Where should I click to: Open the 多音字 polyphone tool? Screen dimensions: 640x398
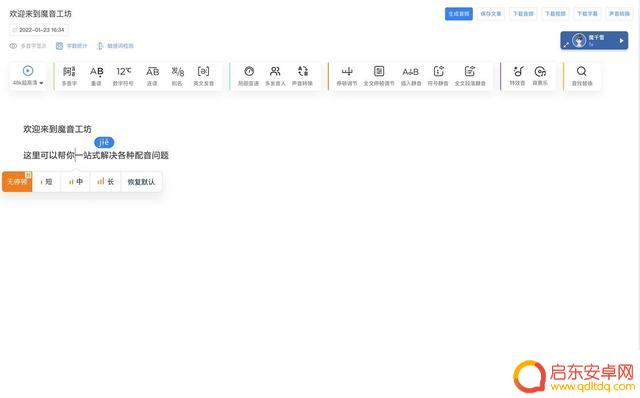point(69,76)
